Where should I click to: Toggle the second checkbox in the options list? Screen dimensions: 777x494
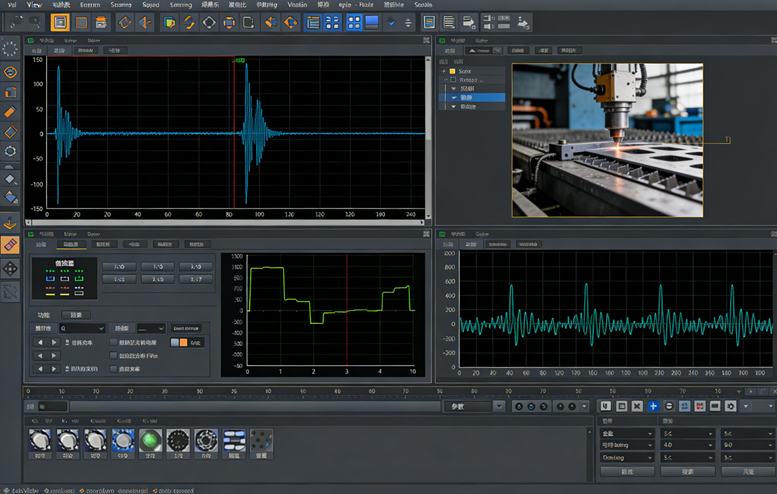pos(113,355)
